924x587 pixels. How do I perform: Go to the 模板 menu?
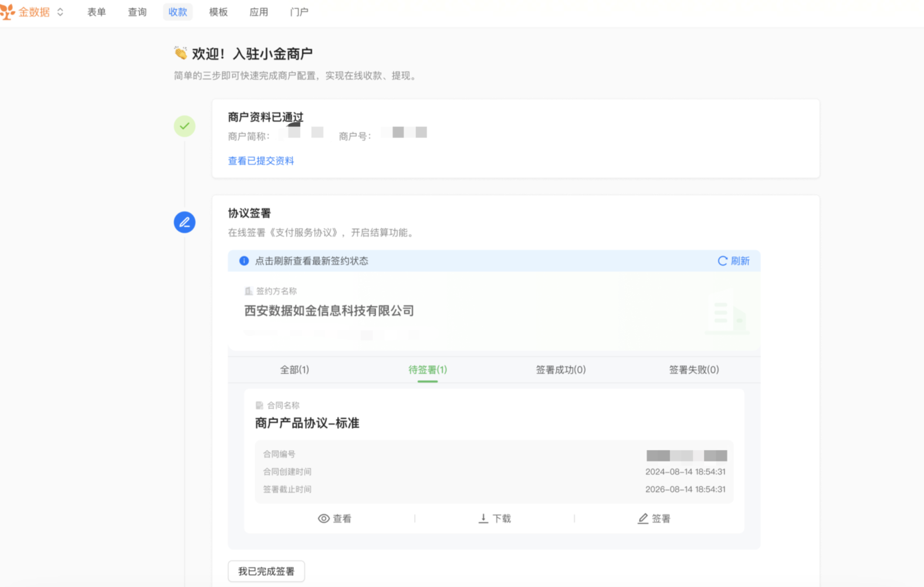pos(218,12)
